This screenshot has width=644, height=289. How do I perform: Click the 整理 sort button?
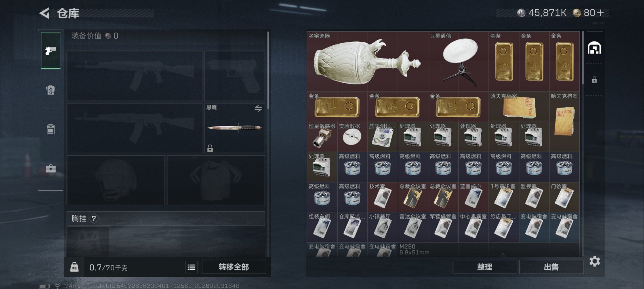pyautogui.click(x=485, y=267)
